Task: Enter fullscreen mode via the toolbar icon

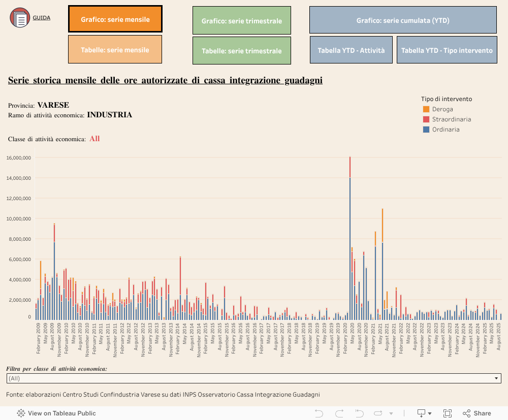Action: [448, 413]
